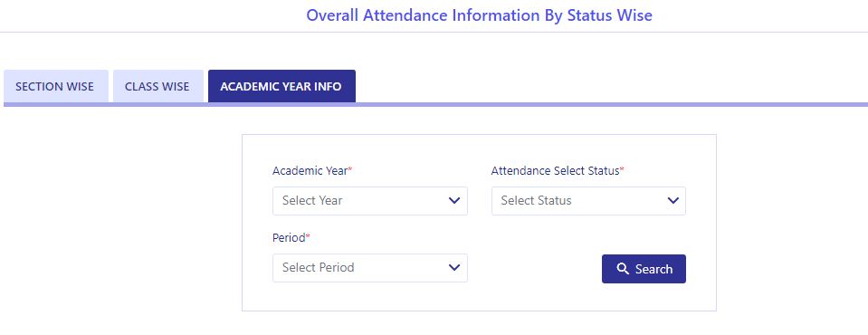Click the chevron arrow in Academic Year field
This screenshot has height=335, width=868.
pyautogui.click(x=454, y=200)
